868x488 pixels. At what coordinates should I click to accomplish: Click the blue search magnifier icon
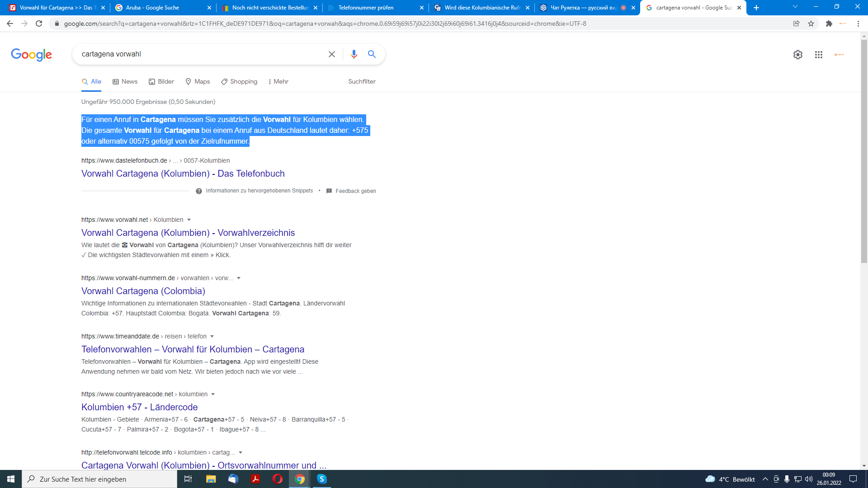(x=372, y=54)
